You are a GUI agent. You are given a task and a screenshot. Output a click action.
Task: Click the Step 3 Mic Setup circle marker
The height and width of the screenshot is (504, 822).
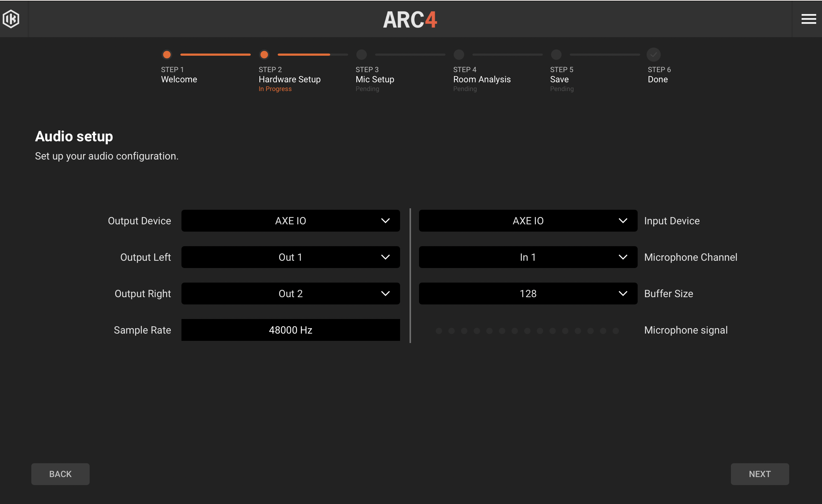[x=361, y=55]
